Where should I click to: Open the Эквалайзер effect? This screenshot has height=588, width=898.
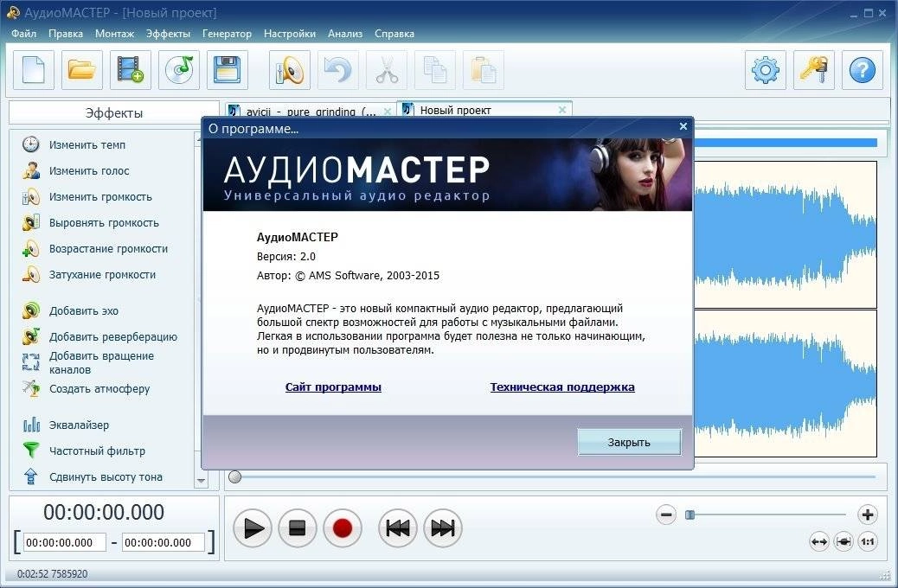(x=65, y=425)
